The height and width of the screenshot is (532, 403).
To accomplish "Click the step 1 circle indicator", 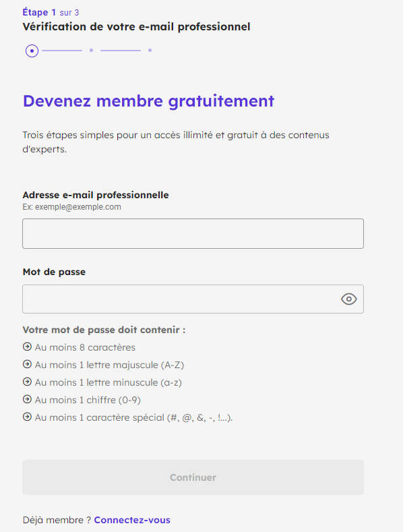I will click(x=32, y=51).
